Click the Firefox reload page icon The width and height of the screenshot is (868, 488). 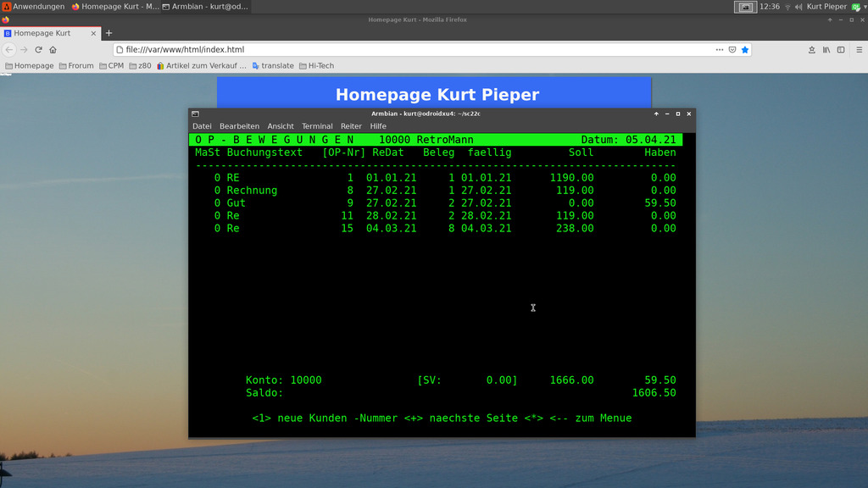tap(38, 50)
